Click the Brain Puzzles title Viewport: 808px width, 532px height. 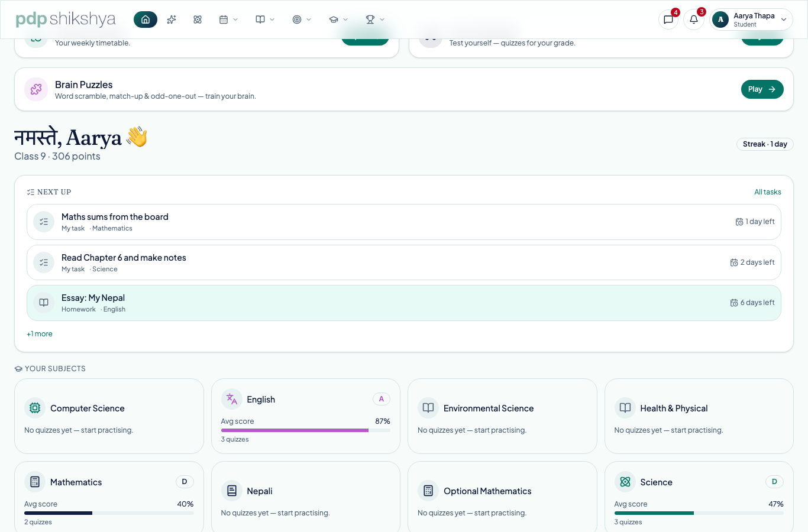(83, 85)
